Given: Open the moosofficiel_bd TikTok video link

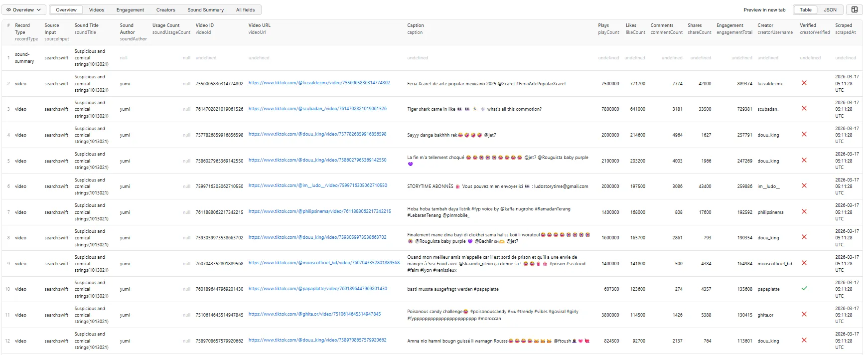Looking at the screenshot, I should [x=324, y=263].
